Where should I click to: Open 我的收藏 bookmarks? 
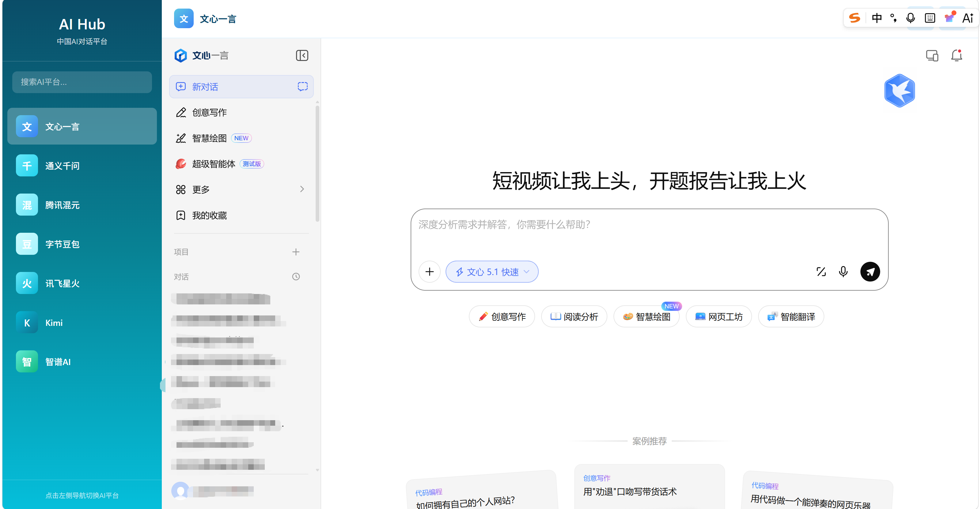(x=241, y=216)
